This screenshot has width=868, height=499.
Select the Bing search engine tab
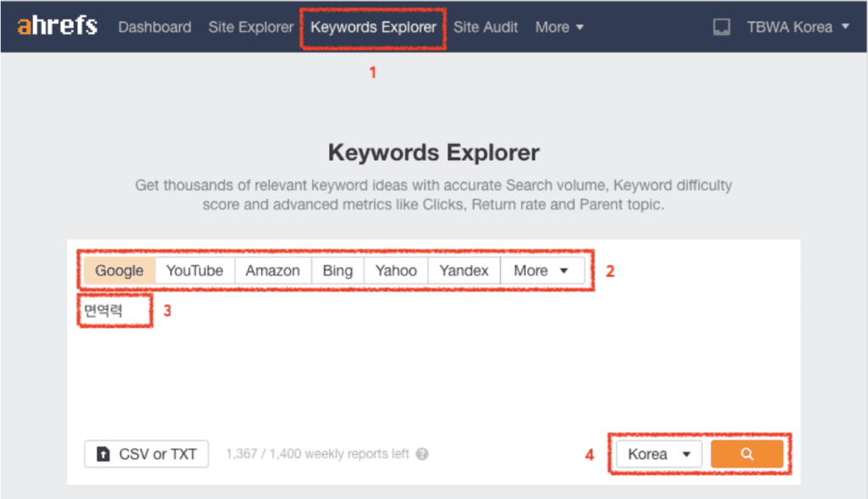coord(337,270)
